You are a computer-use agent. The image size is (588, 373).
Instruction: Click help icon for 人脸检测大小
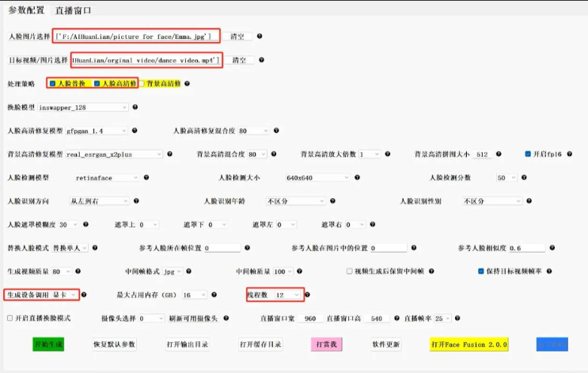(358, 177)
